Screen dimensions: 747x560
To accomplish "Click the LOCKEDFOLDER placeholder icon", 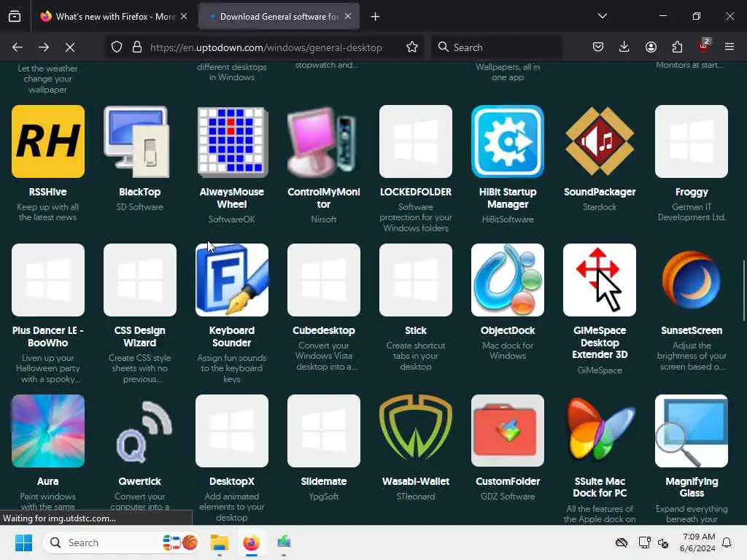I will point(416,141).
